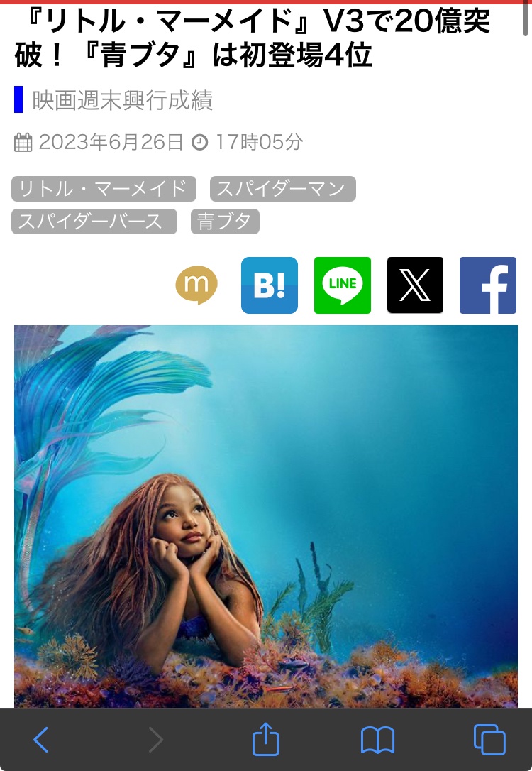This screenshot has width=532, height=771.
Task: Click the calendar icon beside the date
Action: tap(23, 143)
